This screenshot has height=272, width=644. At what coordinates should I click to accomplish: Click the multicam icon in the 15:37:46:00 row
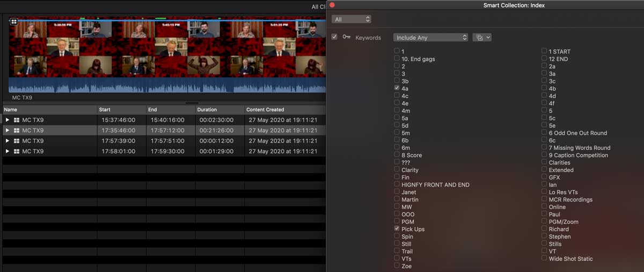pos(17,120)
